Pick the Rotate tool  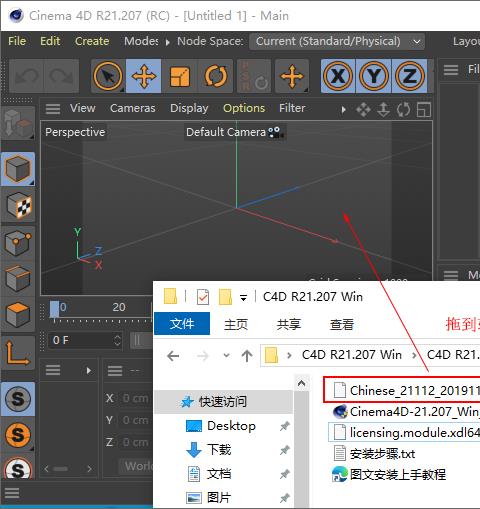pos(216,76)
